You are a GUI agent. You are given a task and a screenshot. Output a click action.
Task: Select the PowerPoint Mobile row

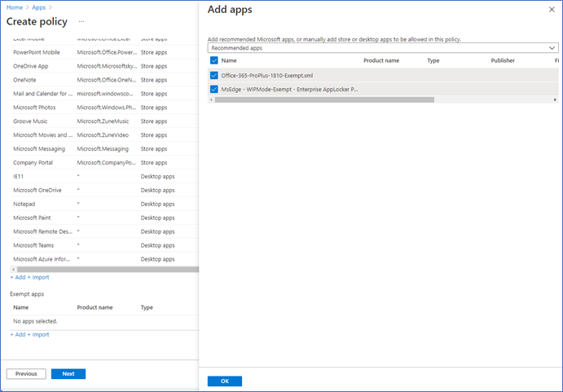click(104, 52)
